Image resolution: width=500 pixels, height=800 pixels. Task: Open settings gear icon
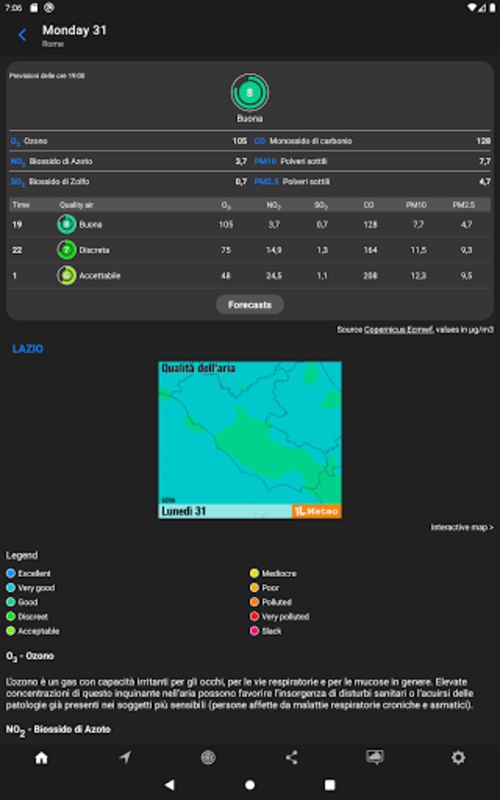(x=458, y=758)
